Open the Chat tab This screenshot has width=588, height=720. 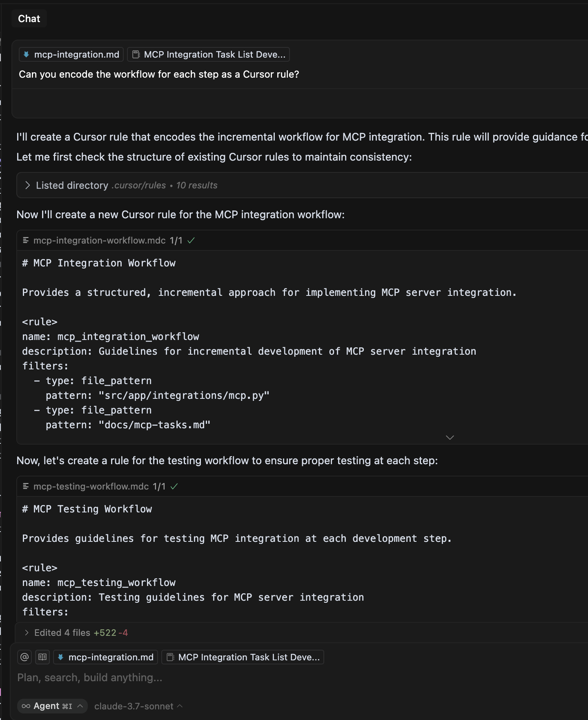click(x=29, y=19)
